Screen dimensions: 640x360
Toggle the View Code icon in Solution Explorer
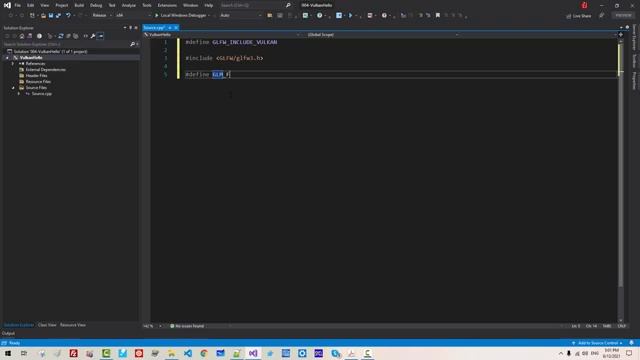click(85, 36)
